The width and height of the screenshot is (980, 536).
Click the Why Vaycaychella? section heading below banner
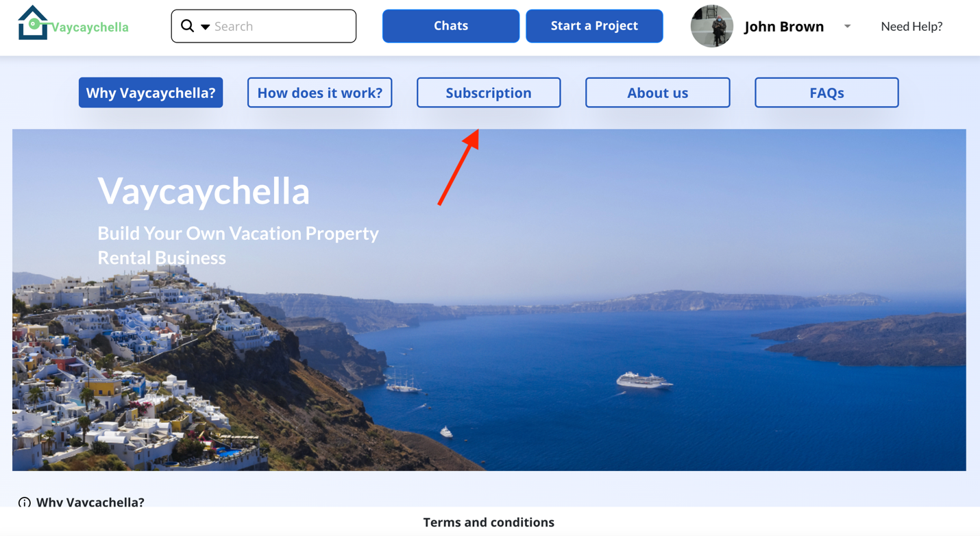[x=90, y=502]
